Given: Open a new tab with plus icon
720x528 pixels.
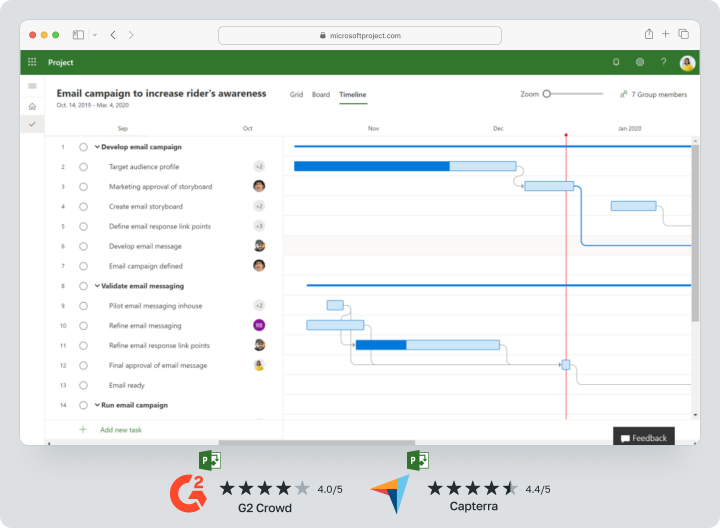Looking at the screenshot, I should coord(665,34).
